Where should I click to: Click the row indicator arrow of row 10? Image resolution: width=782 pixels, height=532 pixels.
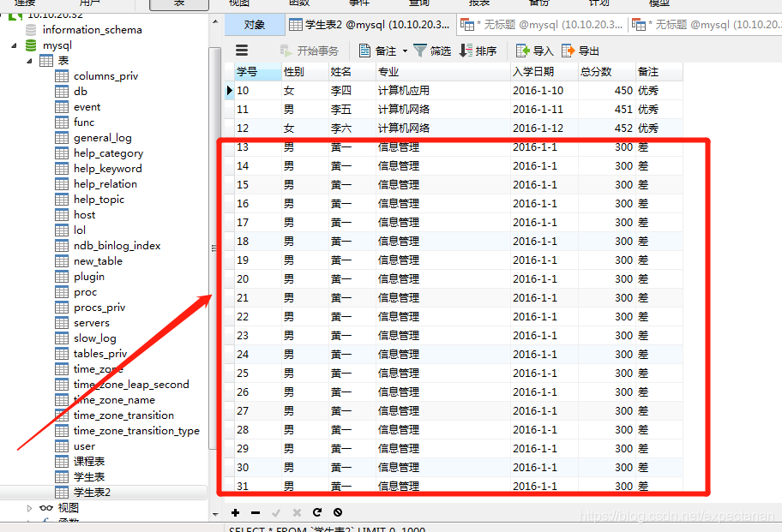tap(230, 91)
